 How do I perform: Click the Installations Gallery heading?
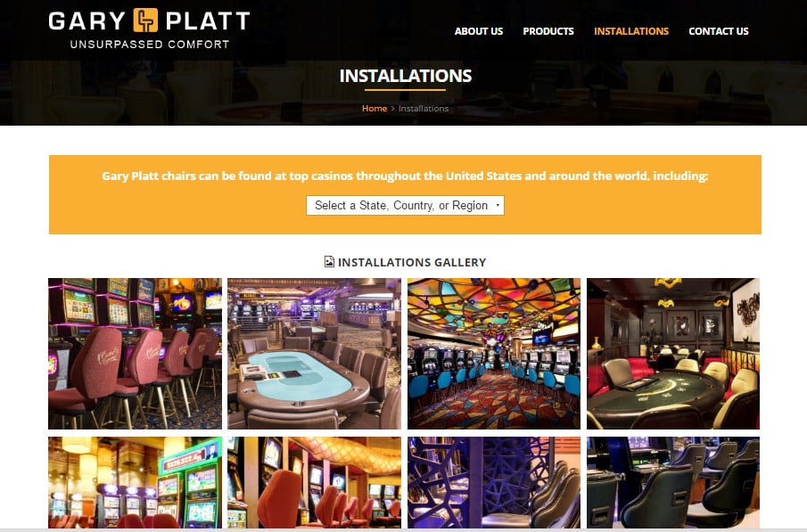point(412,262)
